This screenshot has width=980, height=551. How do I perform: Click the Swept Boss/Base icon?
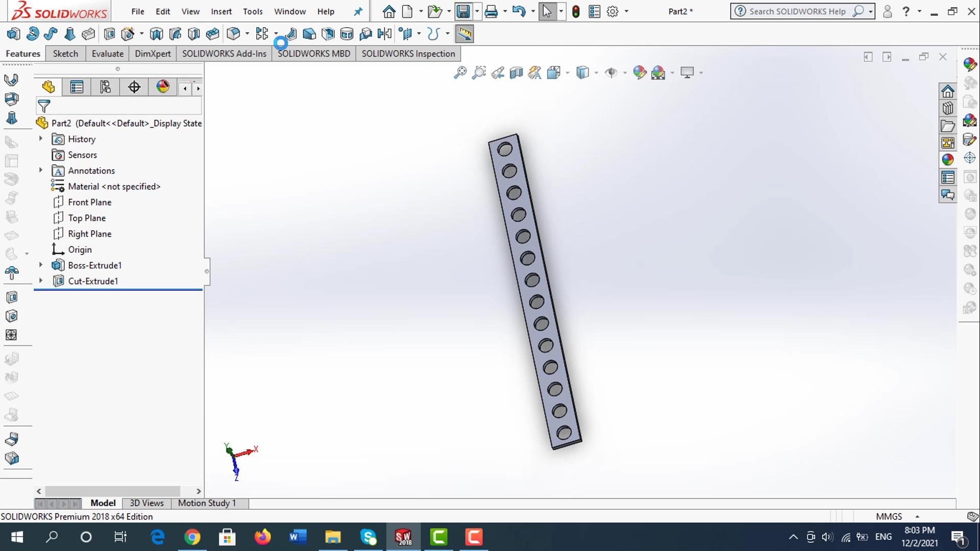tap(51, 34)
